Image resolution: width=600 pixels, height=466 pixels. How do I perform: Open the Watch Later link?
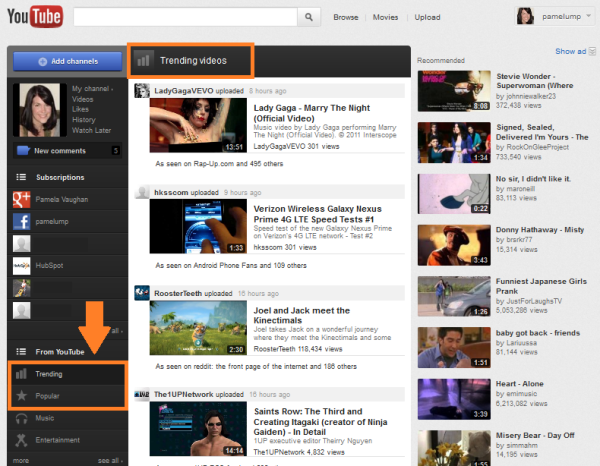click(91, 130)
